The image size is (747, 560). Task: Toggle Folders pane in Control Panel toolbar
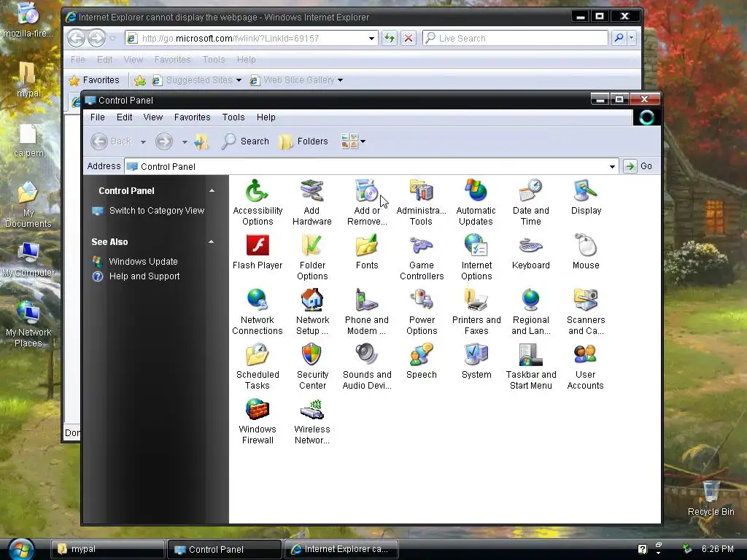(304, 141)
